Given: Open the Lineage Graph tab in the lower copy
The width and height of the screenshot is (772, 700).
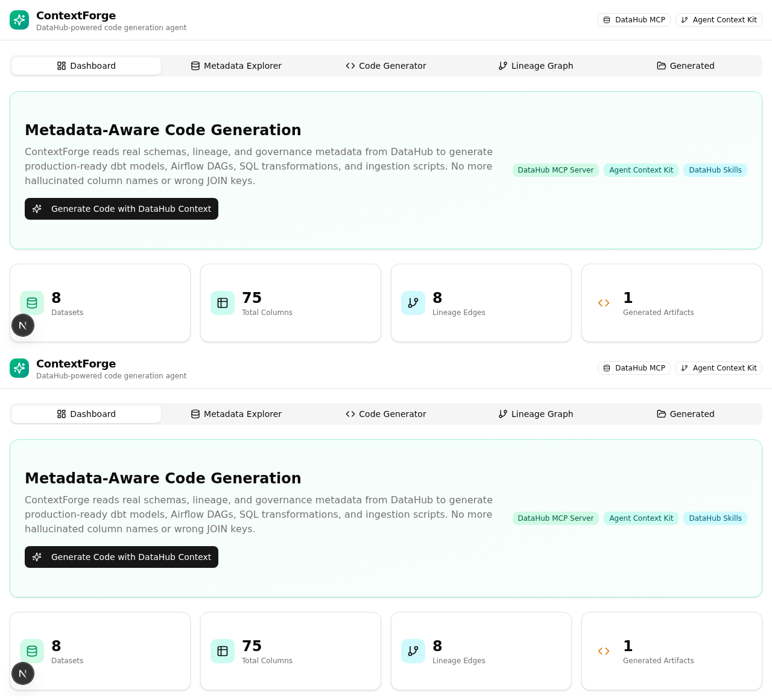Looking at the screenshot, I should pyautogui.click(x=536, y=414).
